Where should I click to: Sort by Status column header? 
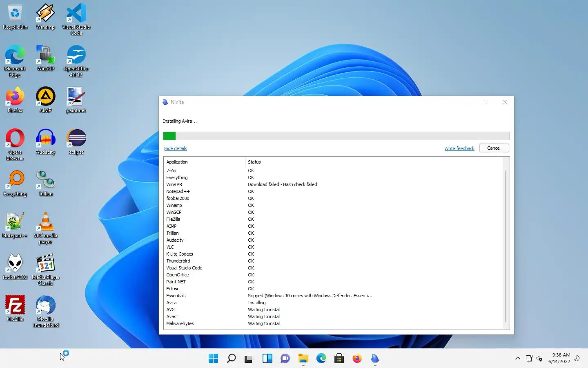point(311,162)
